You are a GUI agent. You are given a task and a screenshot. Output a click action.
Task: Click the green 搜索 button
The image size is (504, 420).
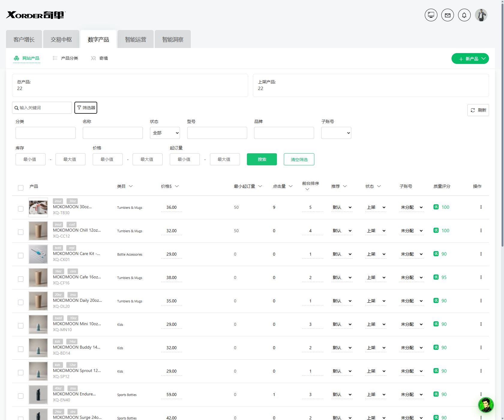[262, 159]
